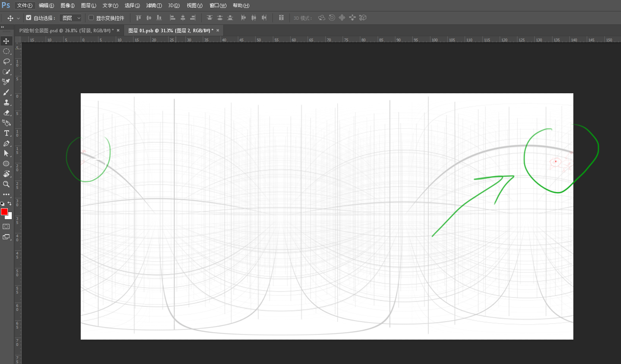621x364 pixels.
Task: Select the Paint Bucket tool
Action: point(6,123)
